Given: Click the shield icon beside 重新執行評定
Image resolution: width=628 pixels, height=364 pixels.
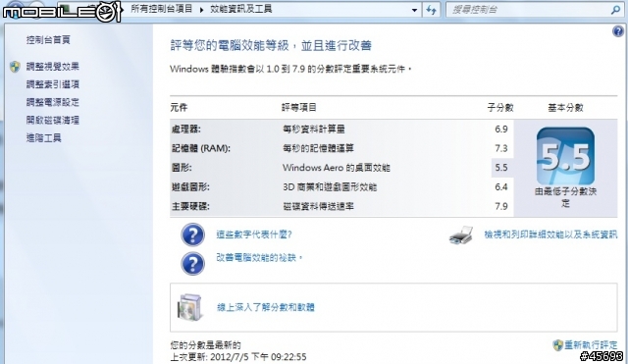Looking at the screenshot, I should pos(557,345).
